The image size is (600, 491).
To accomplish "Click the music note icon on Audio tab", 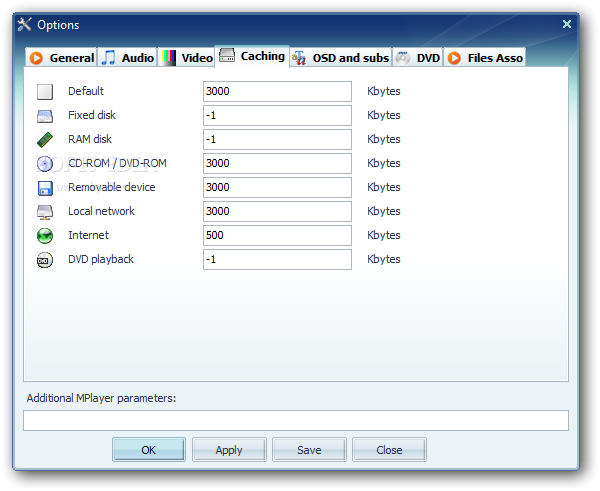I will coord(108,58).
